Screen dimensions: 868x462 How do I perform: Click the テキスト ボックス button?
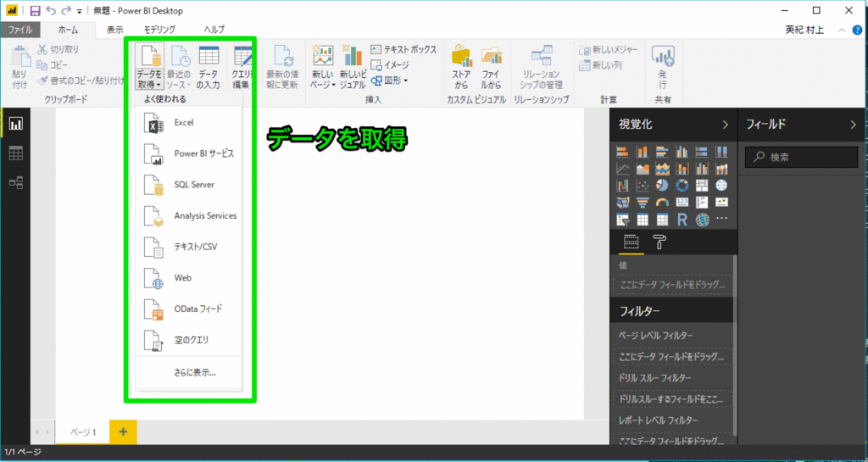click(403, 50)
